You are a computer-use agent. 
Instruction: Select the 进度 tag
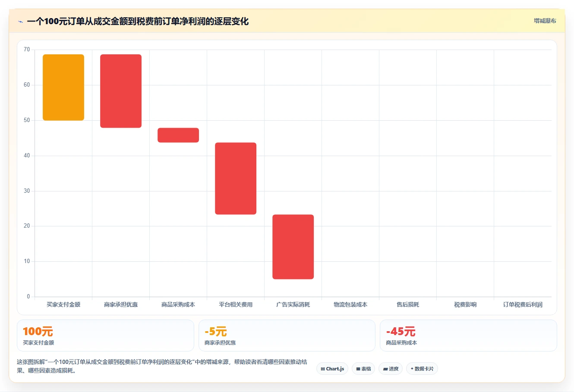[391, 369]
